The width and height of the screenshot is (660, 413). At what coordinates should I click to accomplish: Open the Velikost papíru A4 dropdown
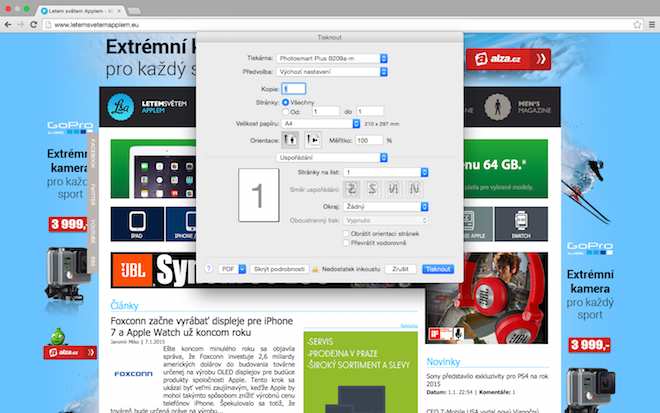tap(321, 124)
